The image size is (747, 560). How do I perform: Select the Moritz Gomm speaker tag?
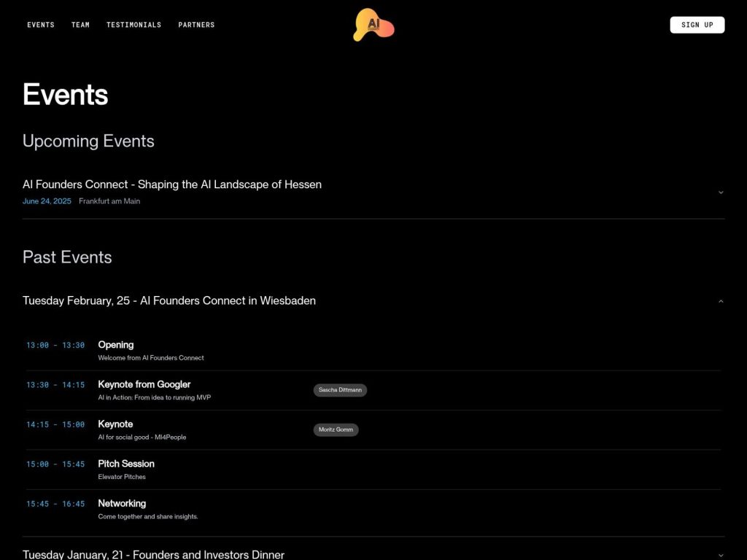[336, 429]
